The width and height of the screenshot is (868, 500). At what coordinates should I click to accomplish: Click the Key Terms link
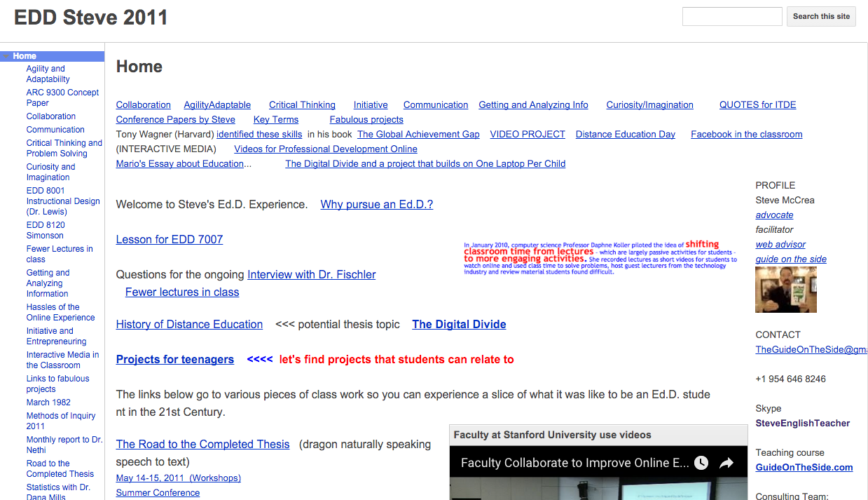(276, 120)
